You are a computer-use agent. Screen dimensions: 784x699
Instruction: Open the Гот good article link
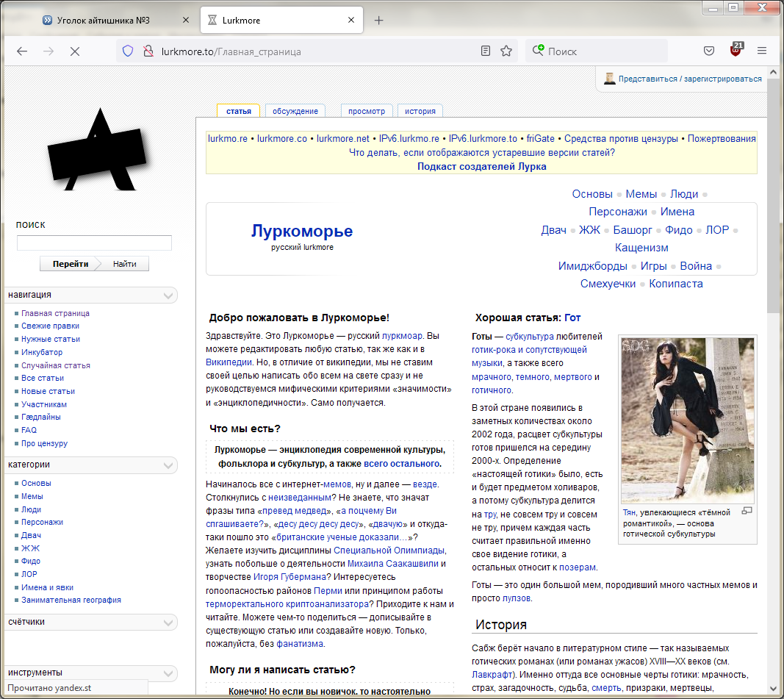point(572,318)
